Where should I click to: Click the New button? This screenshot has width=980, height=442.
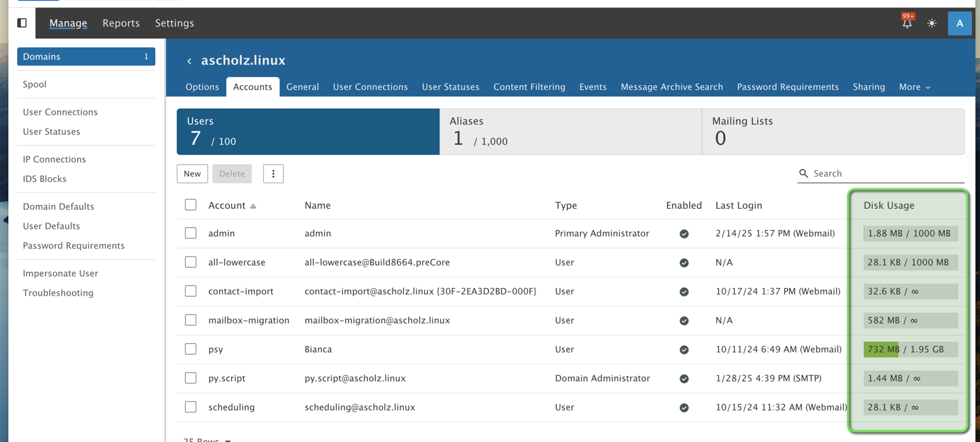pos(192,174)
